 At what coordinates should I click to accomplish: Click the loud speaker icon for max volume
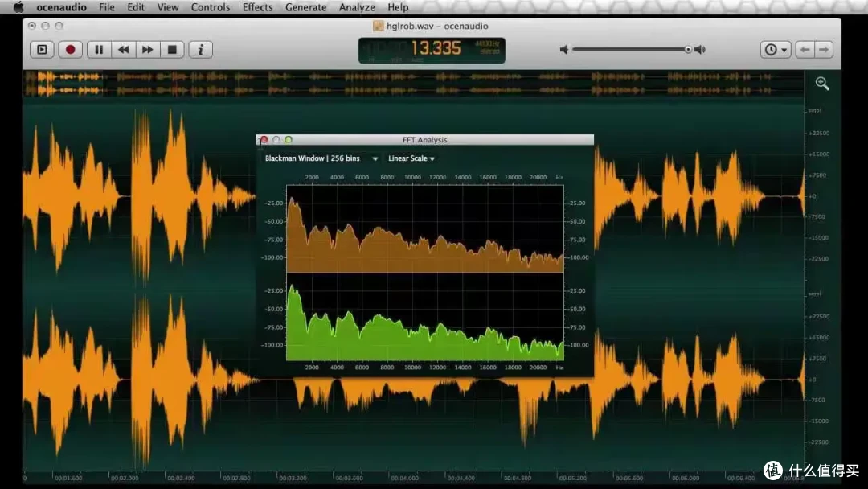coord(700,50)
